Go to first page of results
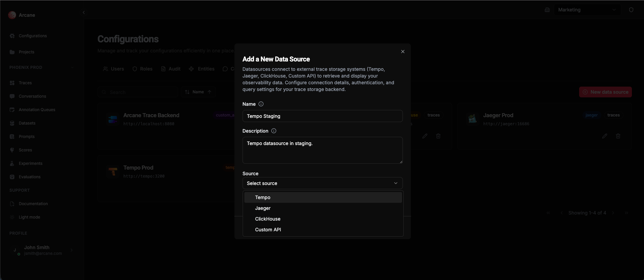644x280 pixels. [x=548, y=213]
